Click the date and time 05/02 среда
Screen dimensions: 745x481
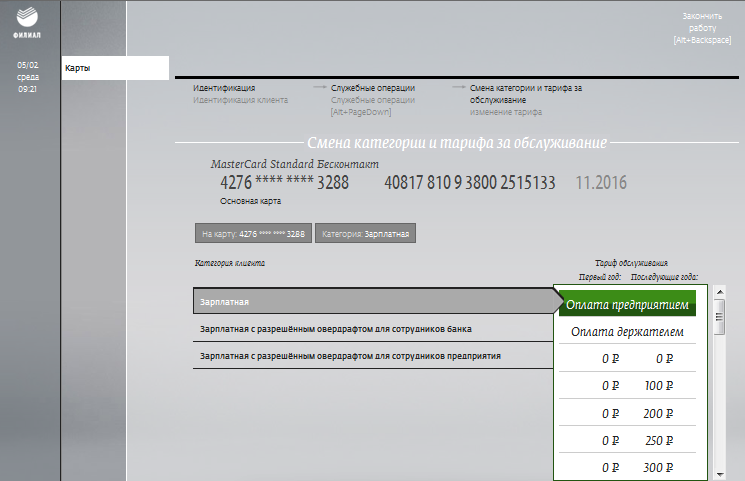click(28, 77)
